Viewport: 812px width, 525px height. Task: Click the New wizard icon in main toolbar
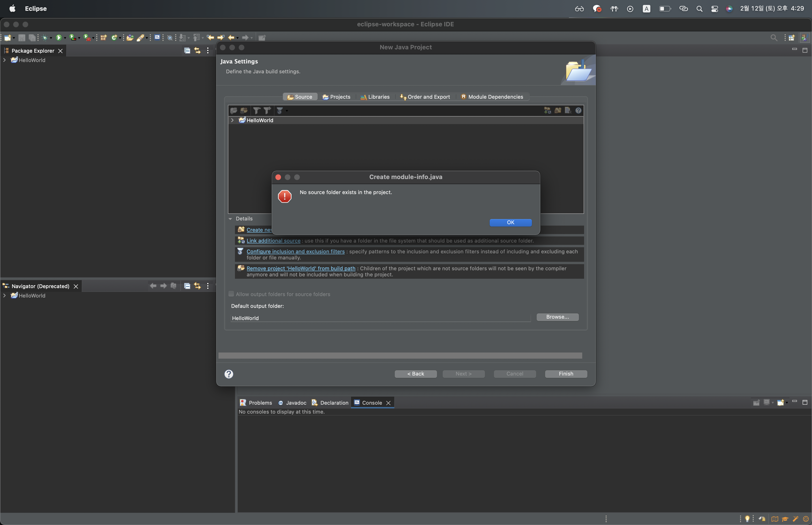[8, 38]
